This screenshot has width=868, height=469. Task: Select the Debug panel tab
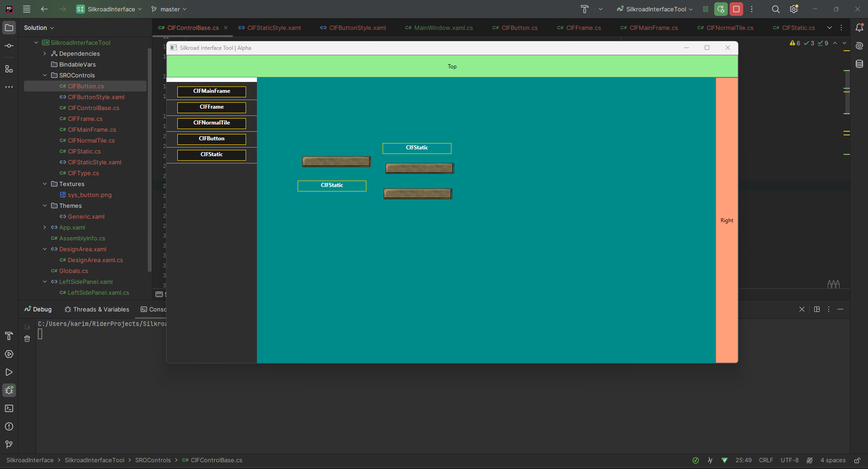(38, 309)
